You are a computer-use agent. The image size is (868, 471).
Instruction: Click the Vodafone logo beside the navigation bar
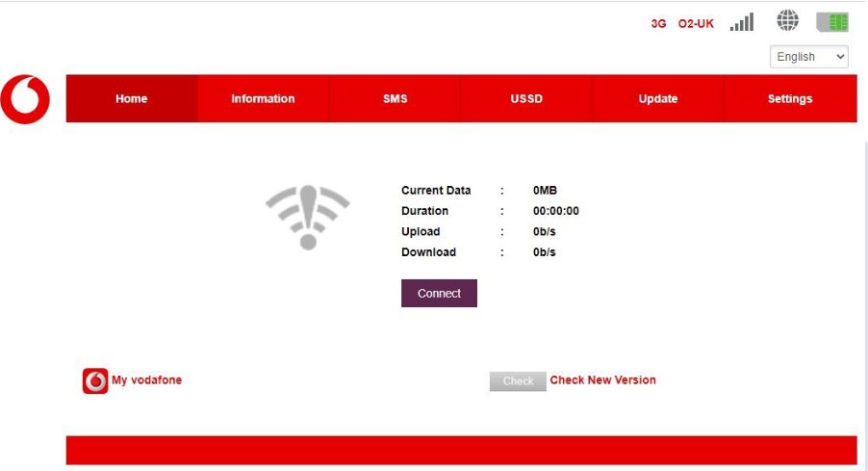25,99
